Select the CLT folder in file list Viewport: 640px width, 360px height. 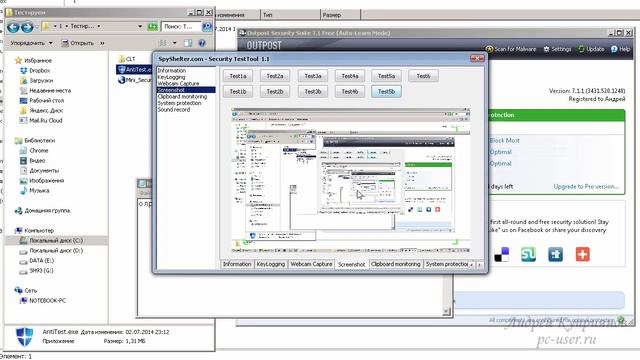tap(127, 59)
